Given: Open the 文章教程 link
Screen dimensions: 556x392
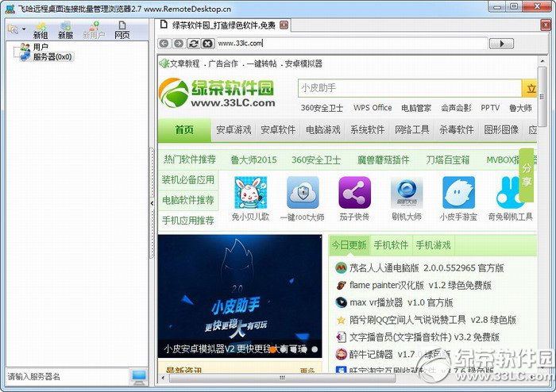Looking at the screenshot, I should 185,63.
